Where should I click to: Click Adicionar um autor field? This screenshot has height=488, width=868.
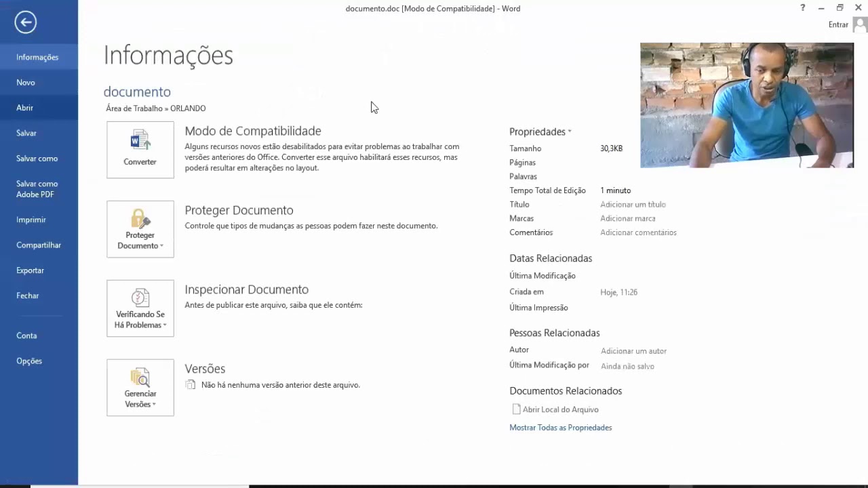pyautogui.click(x=633, y=351)
